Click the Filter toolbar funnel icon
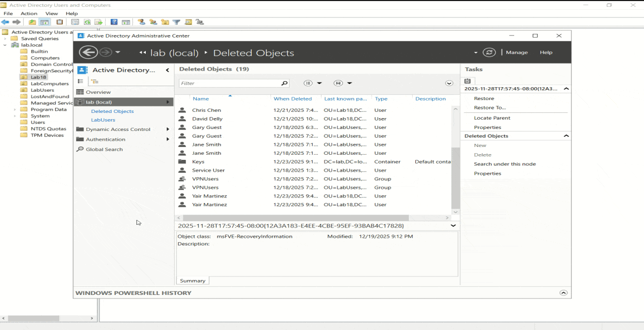 coord(176,22)
